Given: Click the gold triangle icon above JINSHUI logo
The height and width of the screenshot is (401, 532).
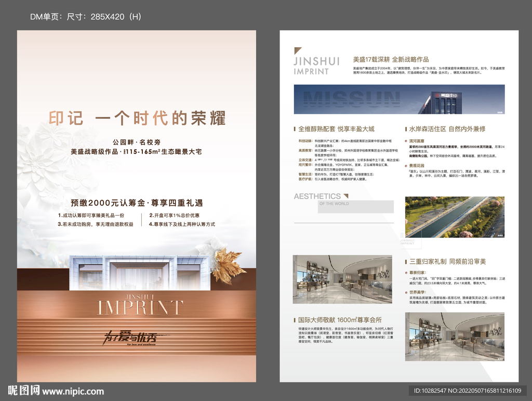Looking at the screenshot, I should [297, 51].
